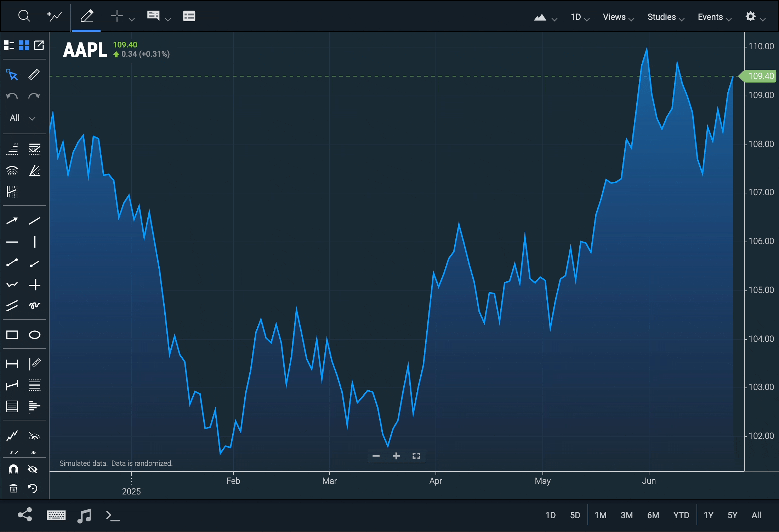Open the share chart icon
This screenshot has height=532, width=779.
(25, 515)
